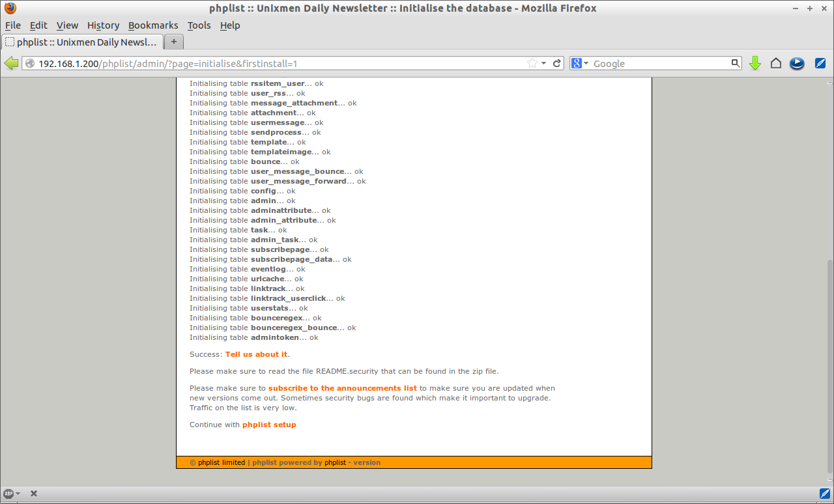Select the phplist Unixmen Daily Newsletter tab
The height and width of the screenshot is (504, 834).
(81, 42)
